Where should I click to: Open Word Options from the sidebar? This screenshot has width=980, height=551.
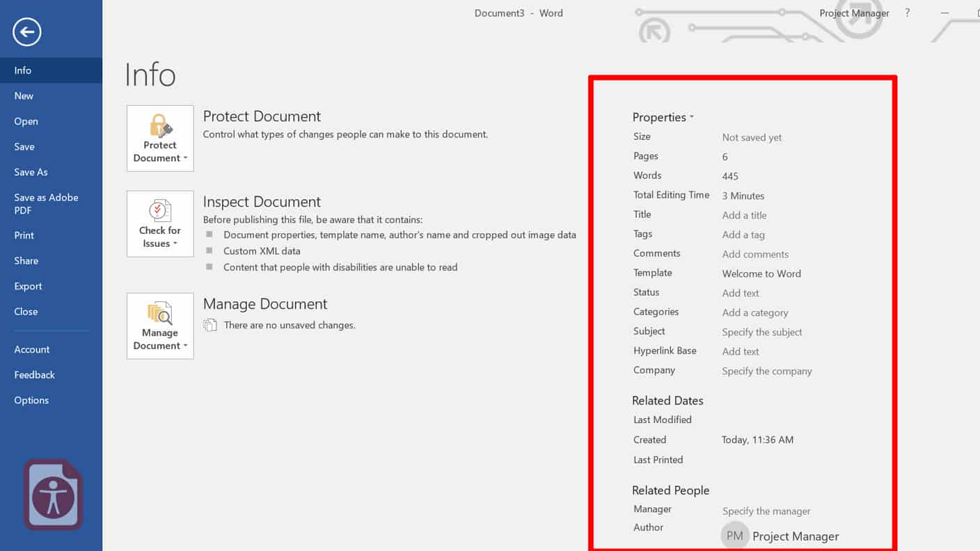pos(31,400)
